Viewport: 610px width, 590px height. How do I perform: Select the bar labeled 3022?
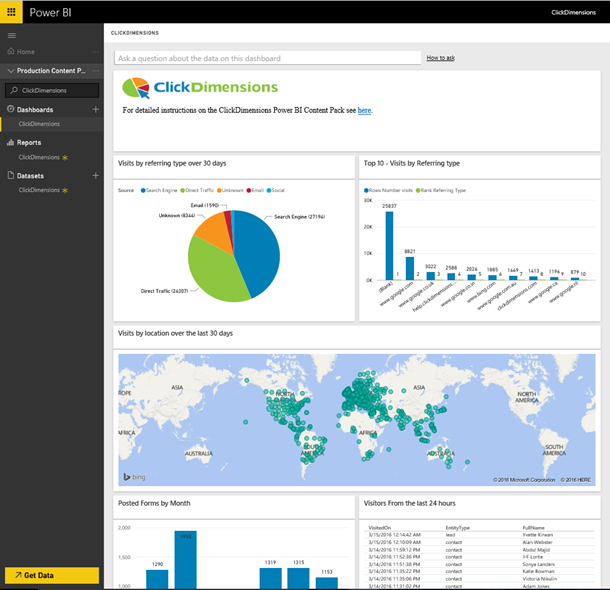[x=430, y=276]
